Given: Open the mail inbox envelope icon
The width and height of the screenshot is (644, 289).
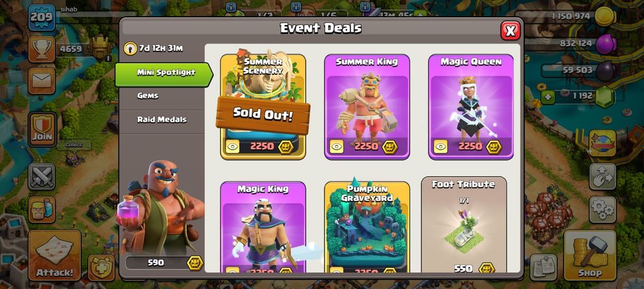Looking at the screenshot, I should tap(42, 80).
